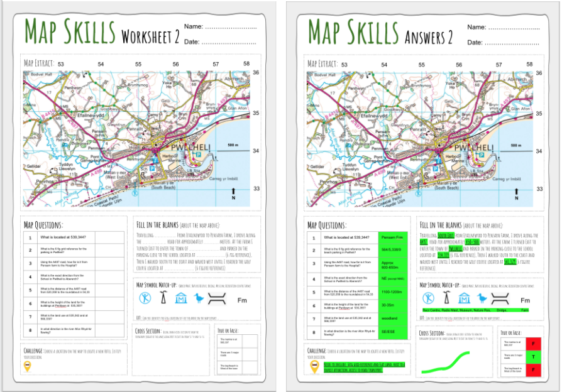This screenshot has width=562, height=392.
Task: Click grid number 33 beside the Answers map
Action: tap(539, 189)
